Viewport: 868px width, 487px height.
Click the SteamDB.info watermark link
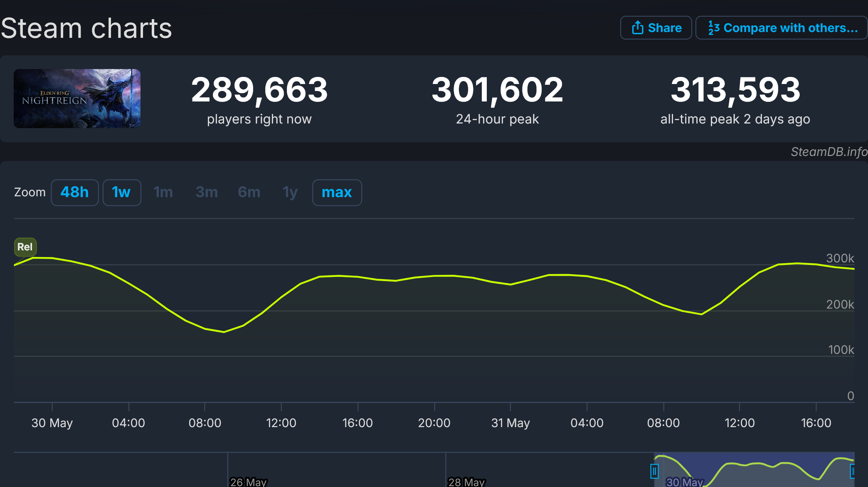829,152
